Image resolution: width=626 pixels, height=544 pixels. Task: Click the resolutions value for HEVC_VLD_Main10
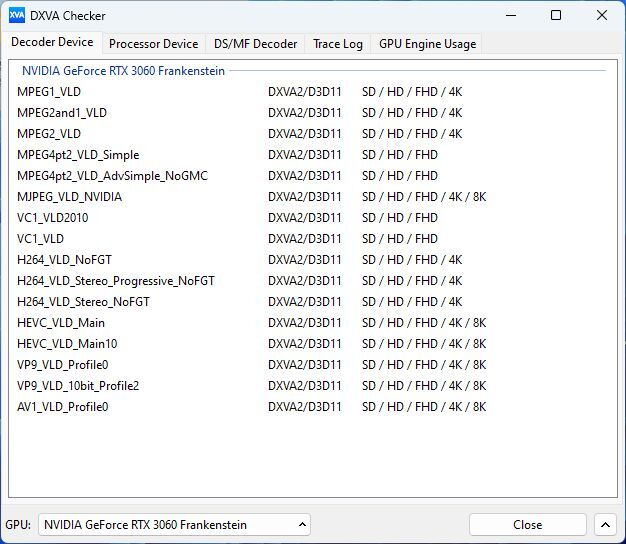(x=424, y=344)
